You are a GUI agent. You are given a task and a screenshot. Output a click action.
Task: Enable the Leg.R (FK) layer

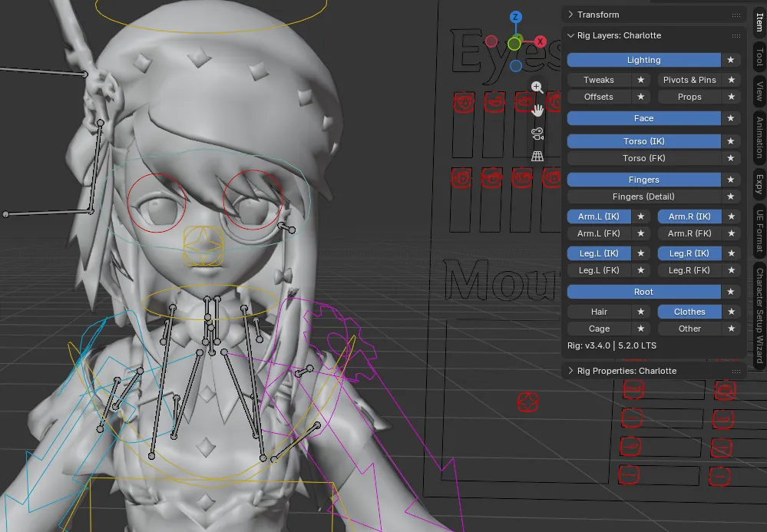pyautogui.click(x=689, y=270)
